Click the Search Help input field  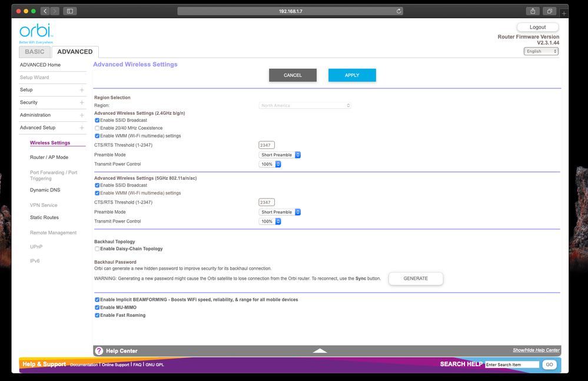pos(512,365)
